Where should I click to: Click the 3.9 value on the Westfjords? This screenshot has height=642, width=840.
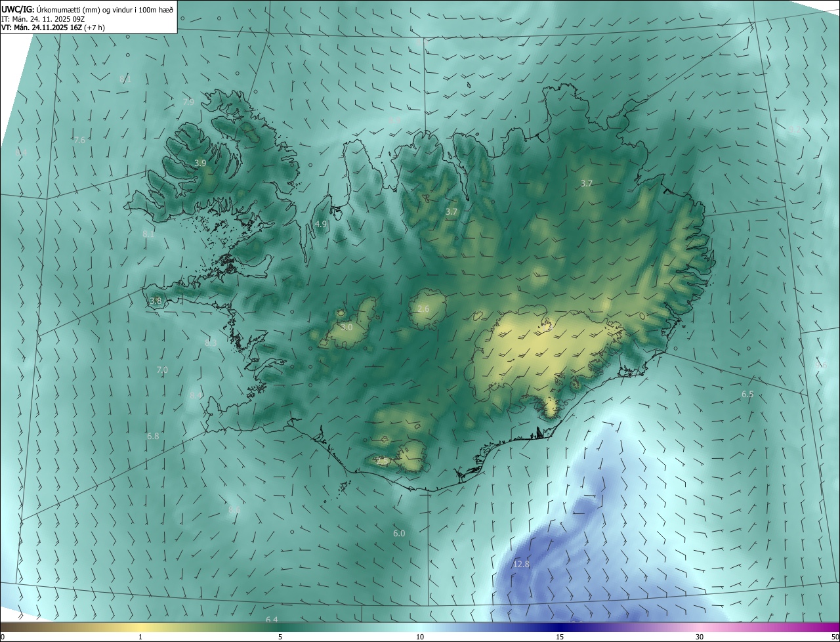[x=200, y=163]
